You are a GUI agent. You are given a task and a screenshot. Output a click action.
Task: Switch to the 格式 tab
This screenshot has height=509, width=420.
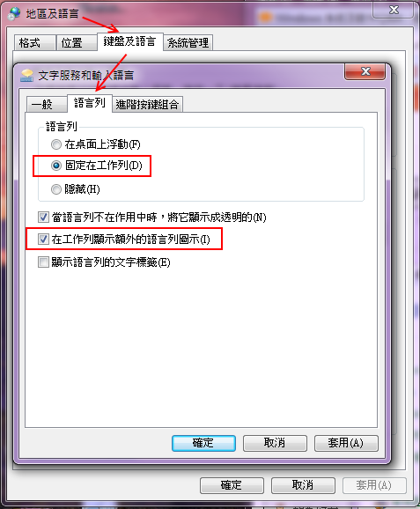tap(34, 42)
